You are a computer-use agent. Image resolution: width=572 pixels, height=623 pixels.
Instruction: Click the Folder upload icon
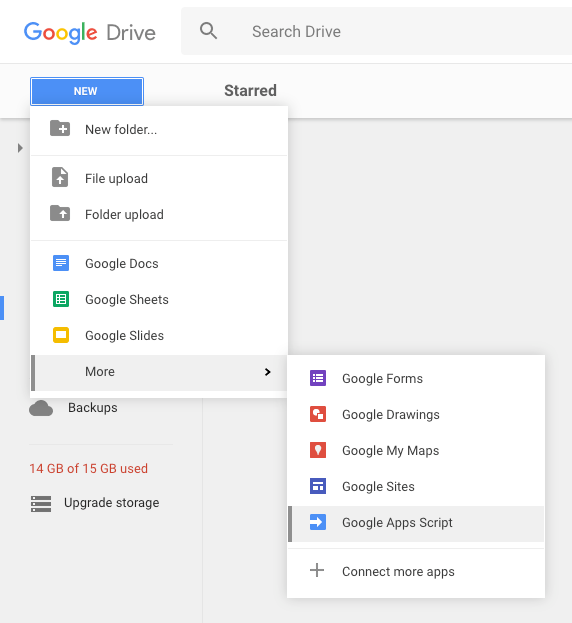pyautogui.click(x=60, y=213)
